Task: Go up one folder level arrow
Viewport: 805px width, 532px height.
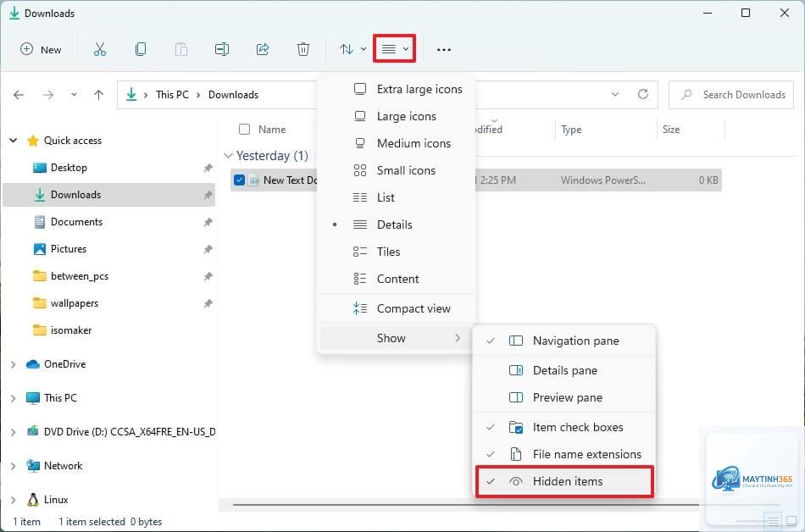Action: click(98, 95)
